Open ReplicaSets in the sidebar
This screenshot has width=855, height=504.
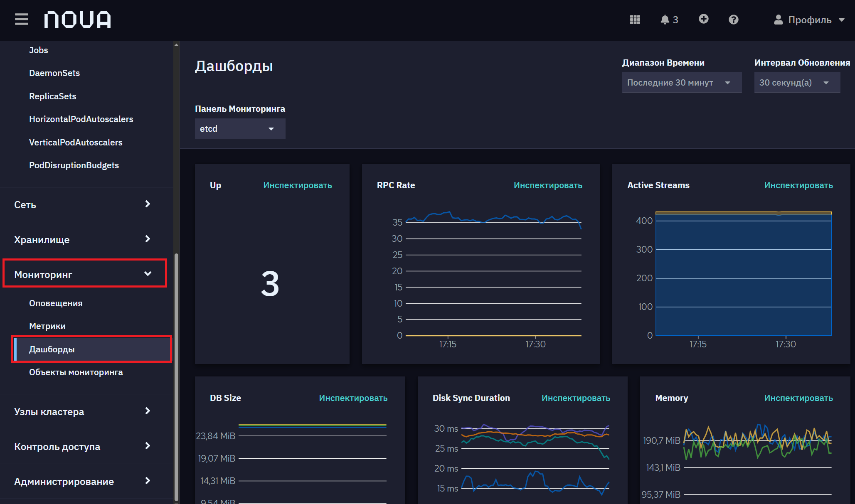tap(53, 96)
